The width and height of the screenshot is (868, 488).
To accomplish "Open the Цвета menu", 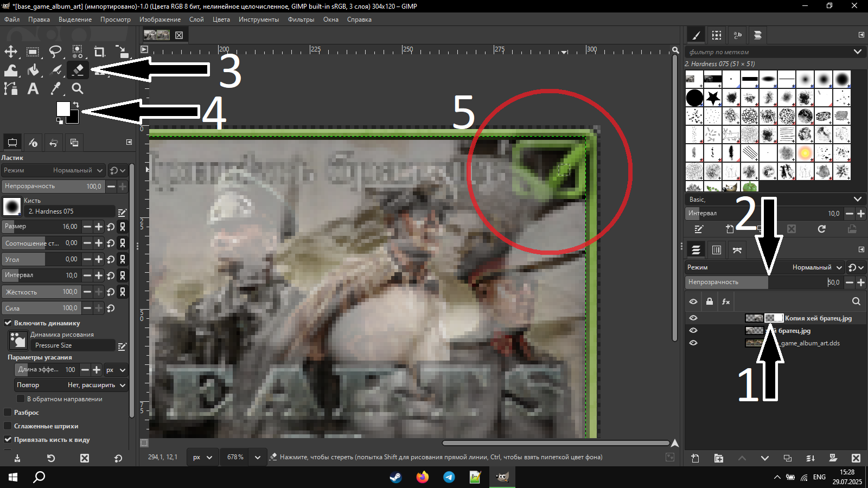I will 221,20.
